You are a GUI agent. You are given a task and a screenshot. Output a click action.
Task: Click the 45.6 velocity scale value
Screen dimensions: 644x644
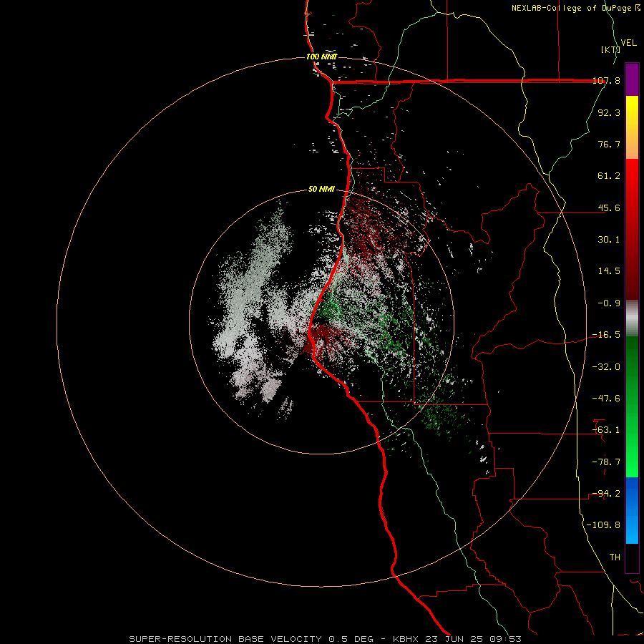coord(609,208)
